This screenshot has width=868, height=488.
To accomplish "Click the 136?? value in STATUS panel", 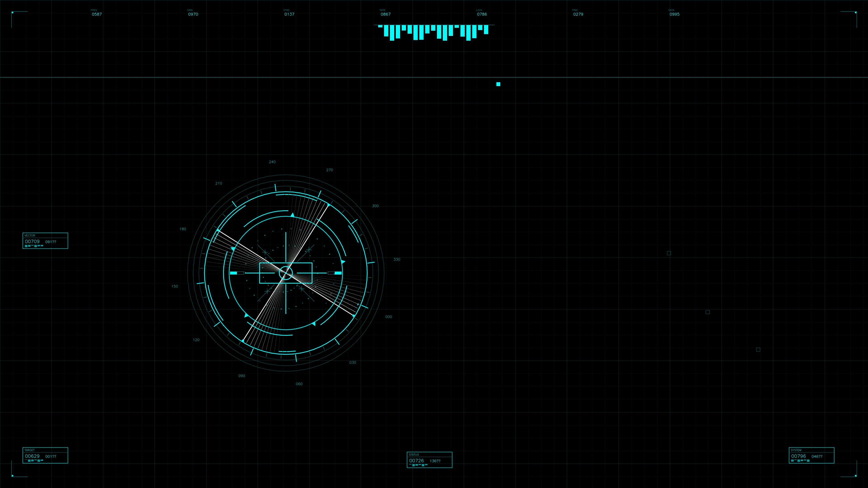I will (435, 461).
